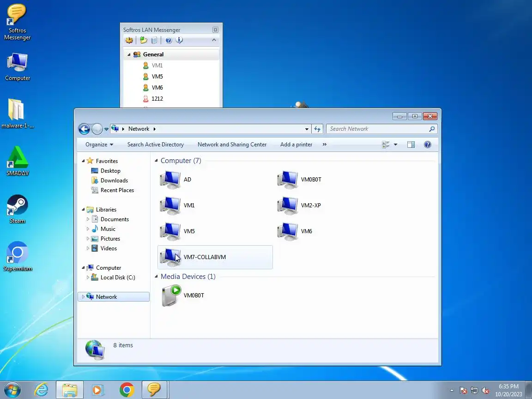The height and width of the screenshot is (399, 532).
Task: Open the Windows Start menu
Action: (x=12, y=390)
